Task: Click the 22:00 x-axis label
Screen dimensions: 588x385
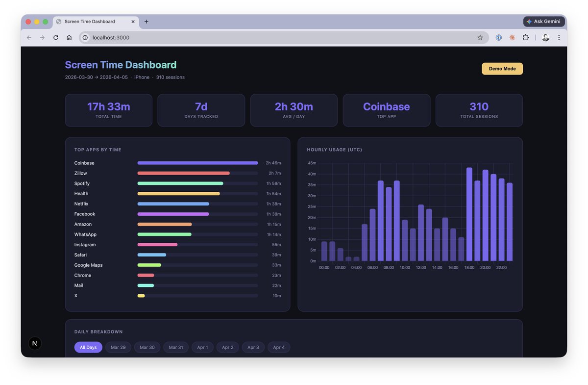Action: 501,268
